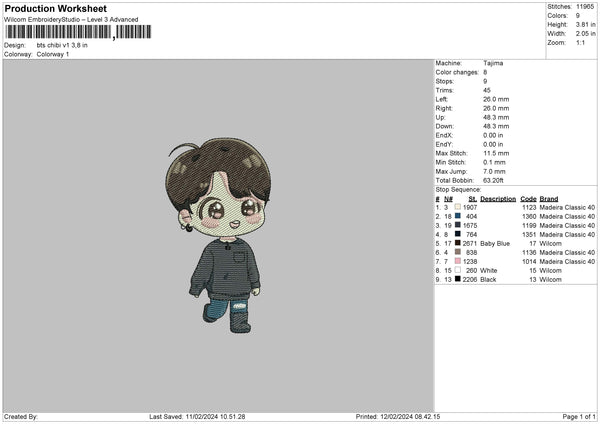
Task: Select the Total Bobbin value 63.20ft
Action: (x=493, y=180)
